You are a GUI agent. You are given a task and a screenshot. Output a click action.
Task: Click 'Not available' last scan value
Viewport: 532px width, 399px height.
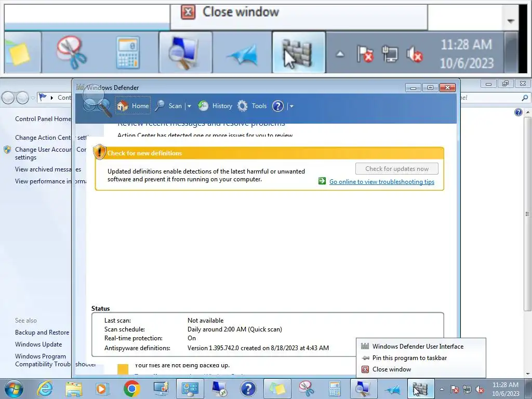pos(205,320)
